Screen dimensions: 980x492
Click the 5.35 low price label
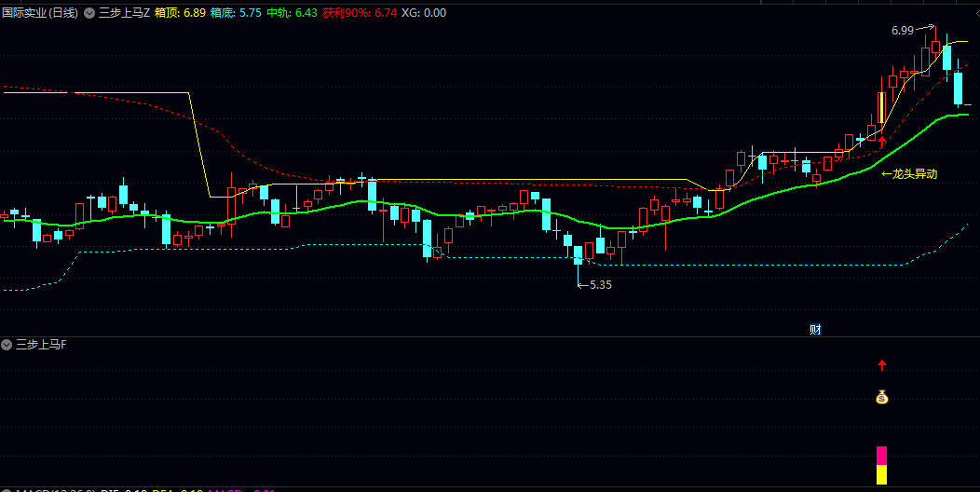point(601,285)
